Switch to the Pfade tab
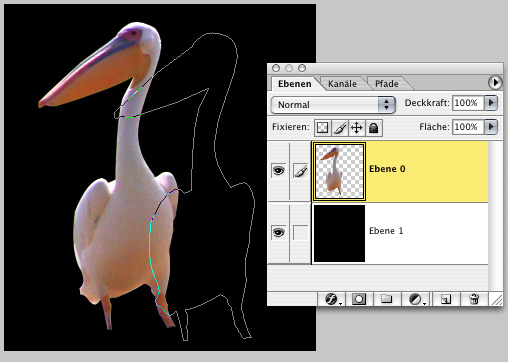The image size is (508, 362). click(x=387, y=84)
